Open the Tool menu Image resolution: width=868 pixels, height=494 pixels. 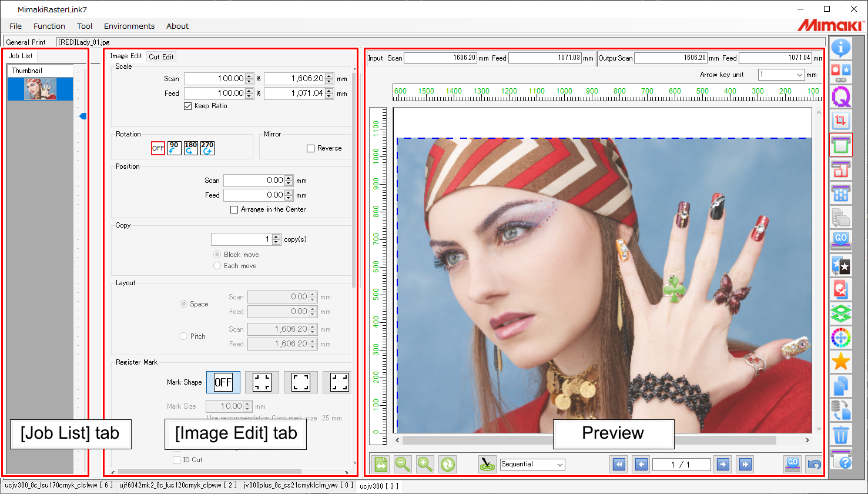click(84, 26)
